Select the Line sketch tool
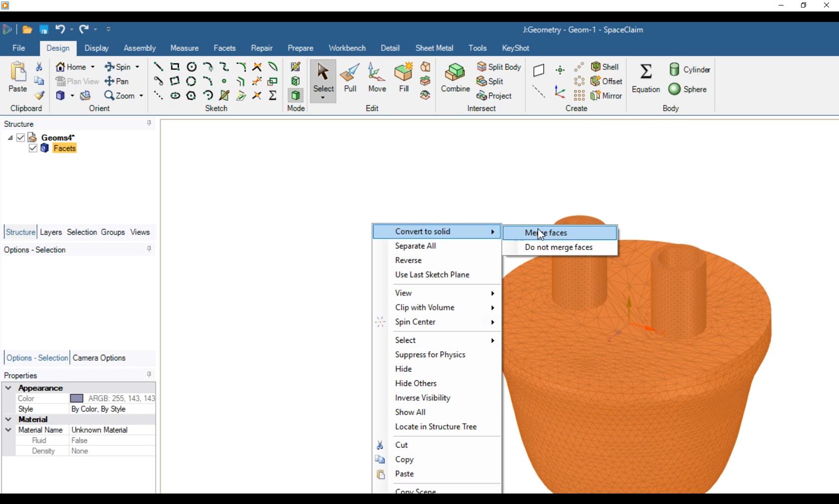 click(x=158, y=67)
